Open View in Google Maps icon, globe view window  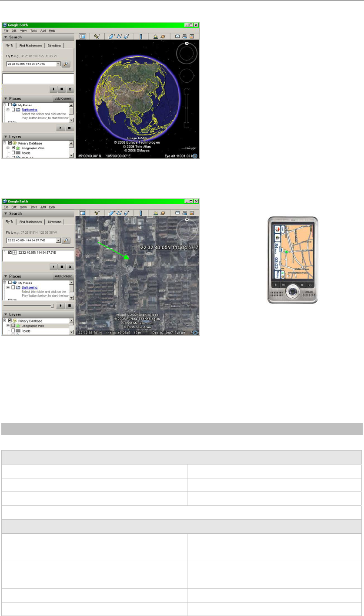(x=191, y=37)
